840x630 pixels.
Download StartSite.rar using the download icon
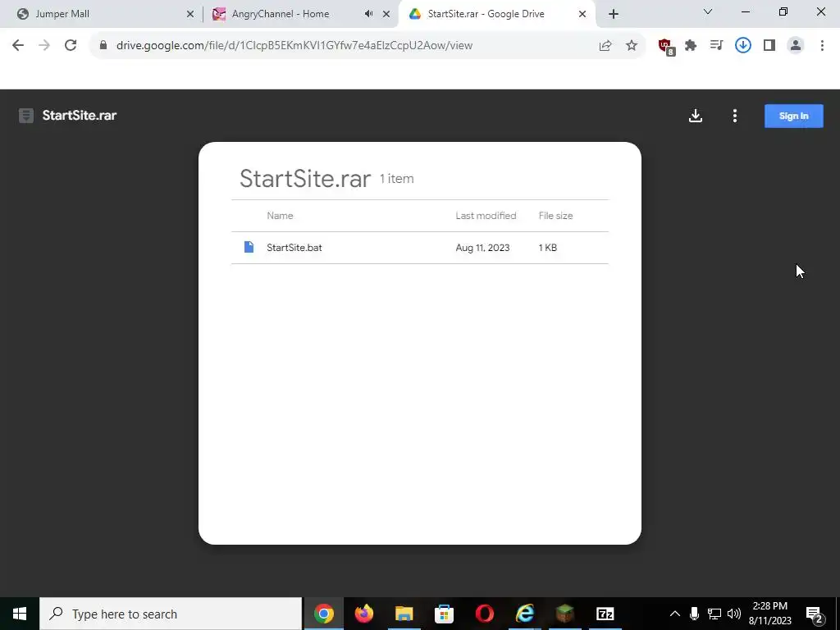click(x=696, y=116)
